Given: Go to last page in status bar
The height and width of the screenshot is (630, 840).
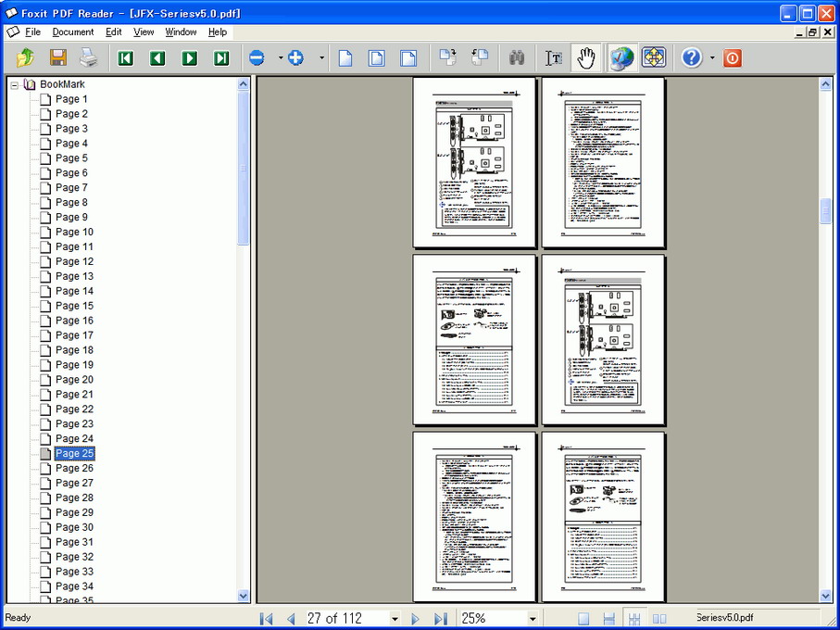Looking at the screenshot, I should click(x=440, y=619).
